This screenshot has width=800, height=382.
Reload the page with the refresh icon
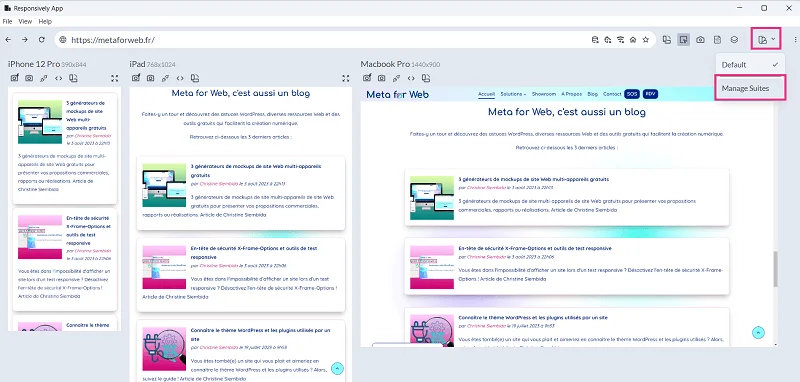42,40
